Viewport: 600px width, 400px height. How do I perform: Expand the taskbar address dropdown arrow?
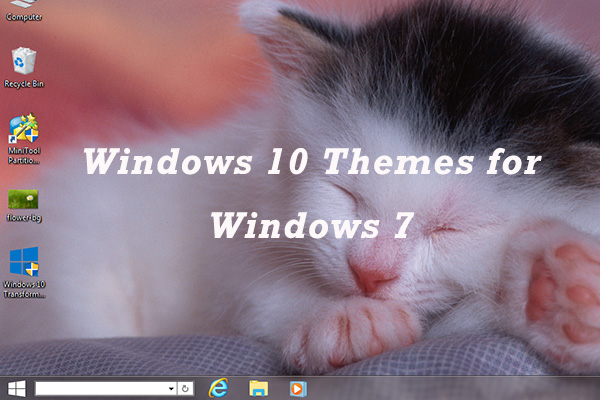click(171, 389)
